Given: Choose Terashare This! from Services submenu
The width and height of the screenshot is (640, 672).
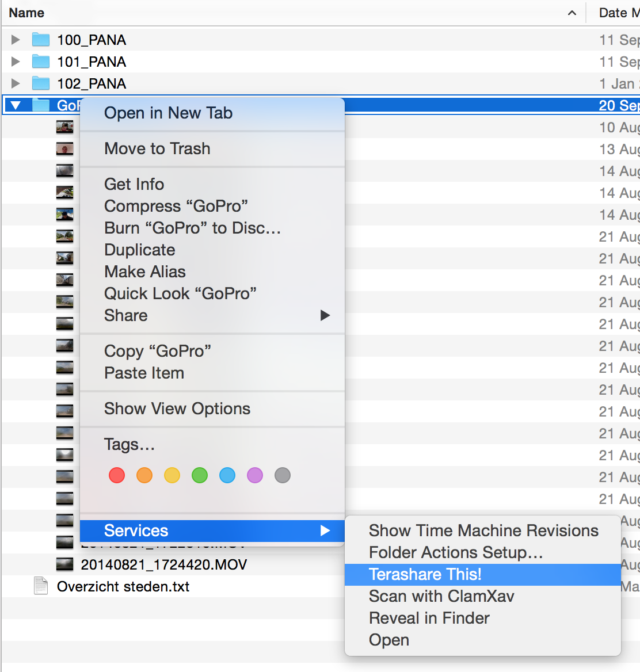Looking at the screenshot, I should 425,574.
